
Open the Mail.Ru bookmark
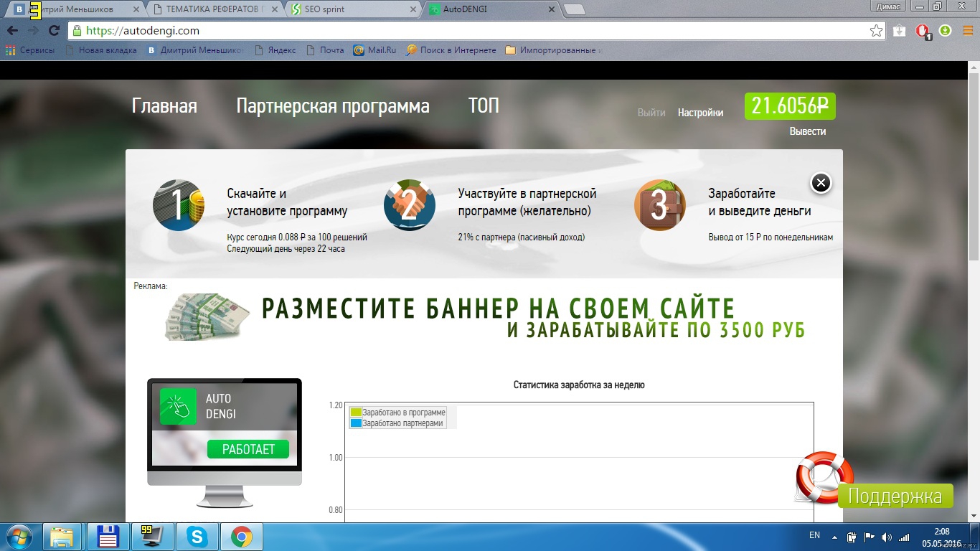pyautogui.click(x=375, y=50)
